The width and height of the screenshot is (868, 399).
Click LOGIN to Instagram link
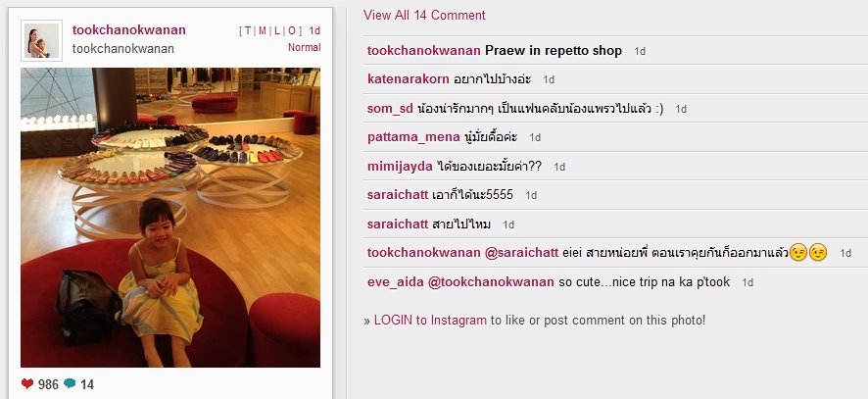coord(430,320)
